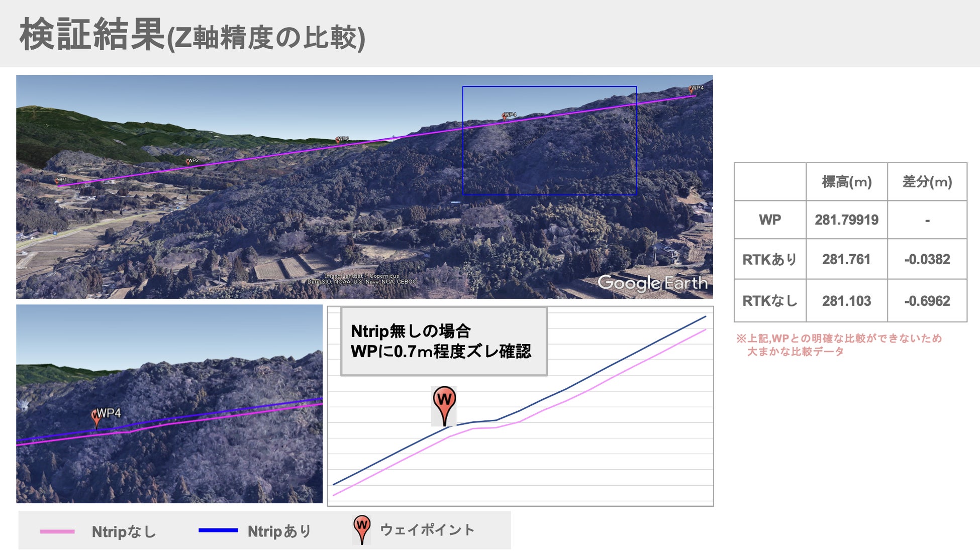Click the waypoint pin icon in legend
The image size is (980, 552).
pyautogui.click(x=362, y=529)
